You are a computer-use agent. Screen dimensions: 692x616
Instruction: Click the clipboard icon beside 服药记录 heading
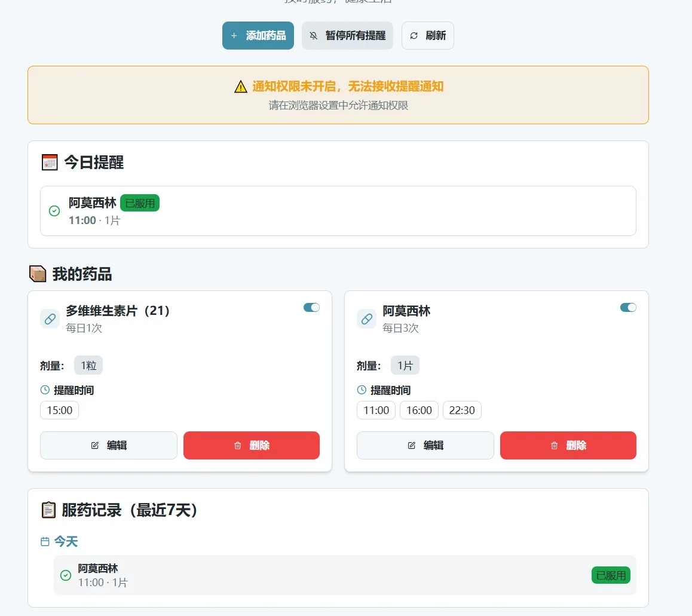(48, 510)
